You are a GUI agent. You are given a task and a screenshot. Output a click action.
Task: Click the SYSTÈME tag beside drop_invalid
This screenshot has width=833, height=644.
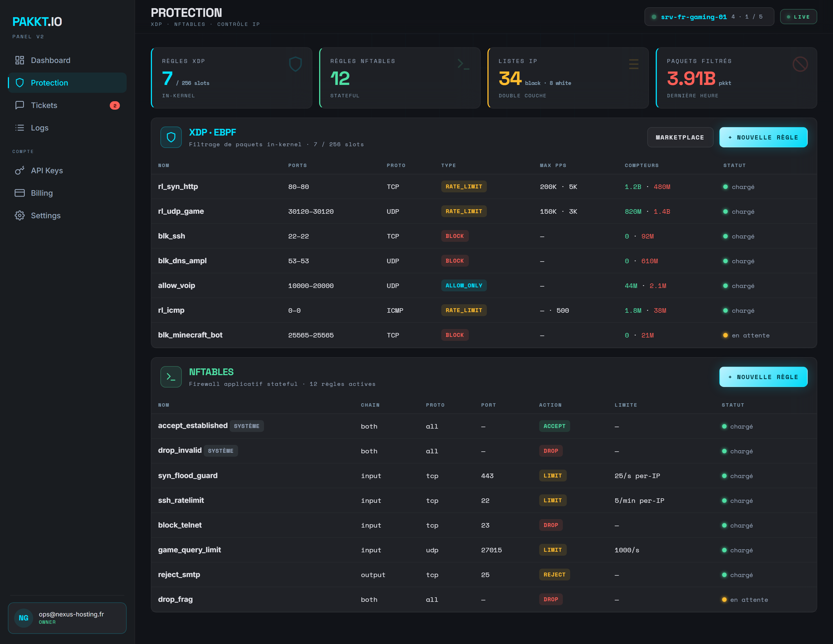[x=220, y=451]
